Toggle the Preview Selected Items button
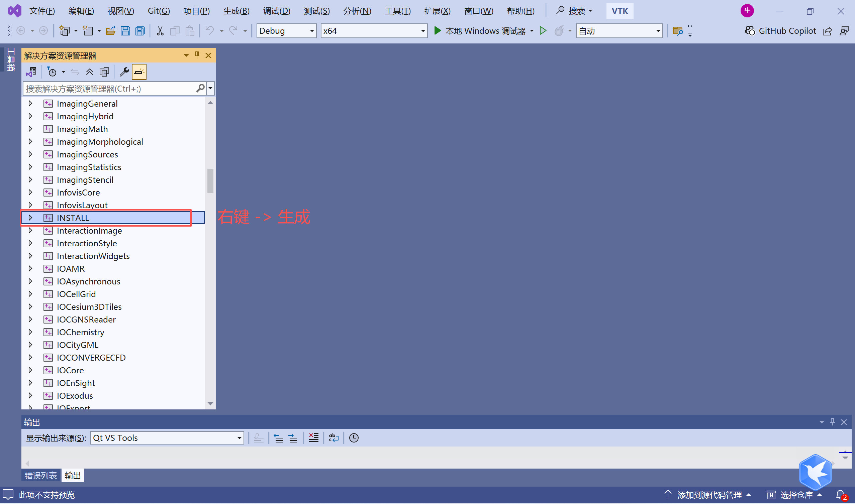The height and width of the screenshot is (504, 855). [x=139, y=72]
